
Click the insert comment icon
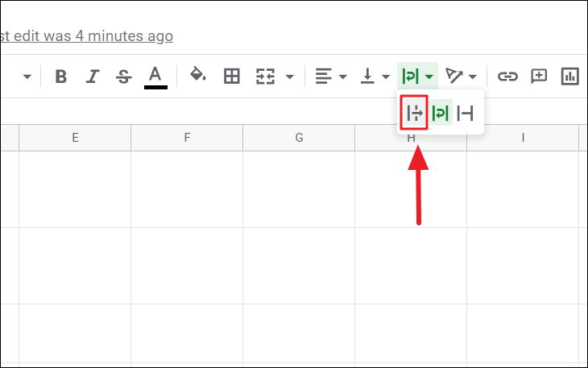tap(538, 76)
